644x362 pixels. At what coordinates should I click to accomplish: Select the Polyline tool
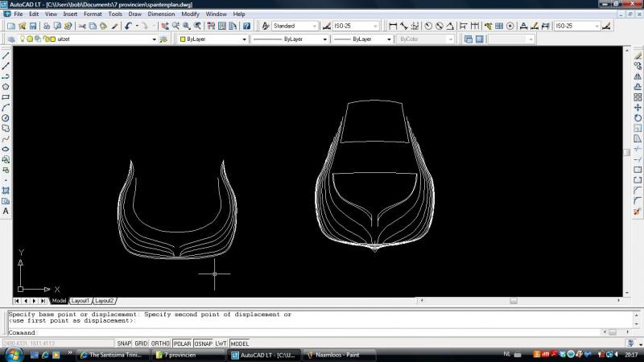pos(6,76)
